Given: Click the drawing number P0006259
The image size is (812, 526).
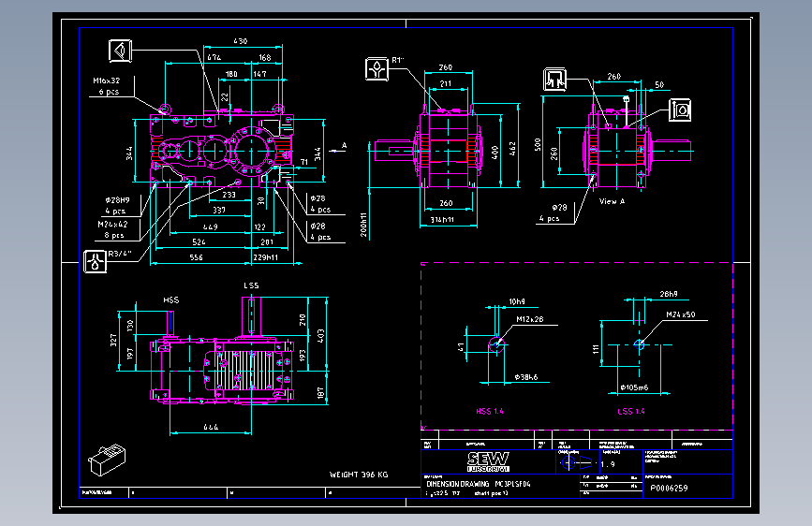Looking at the screenshot, I should 669,489.
